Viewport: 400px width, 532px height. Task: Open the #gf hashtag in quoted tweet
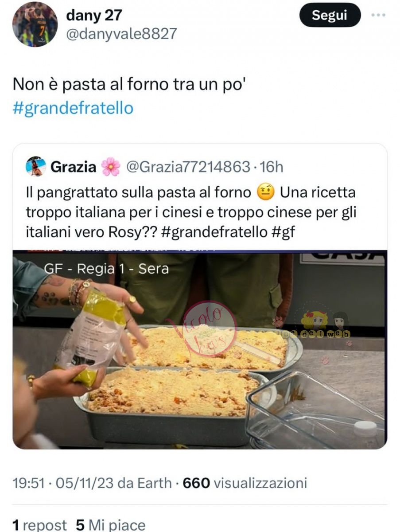[x=283, y=233]
